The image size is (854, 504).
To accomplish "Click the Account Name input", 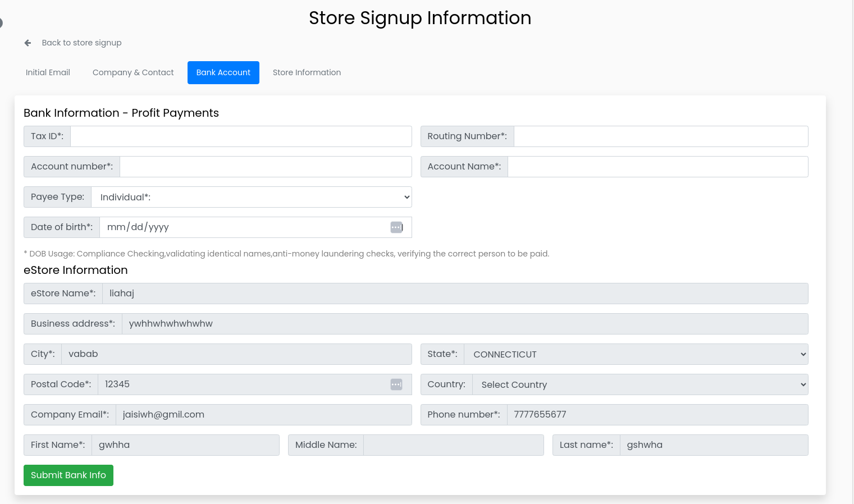I will tap(657, 167).
